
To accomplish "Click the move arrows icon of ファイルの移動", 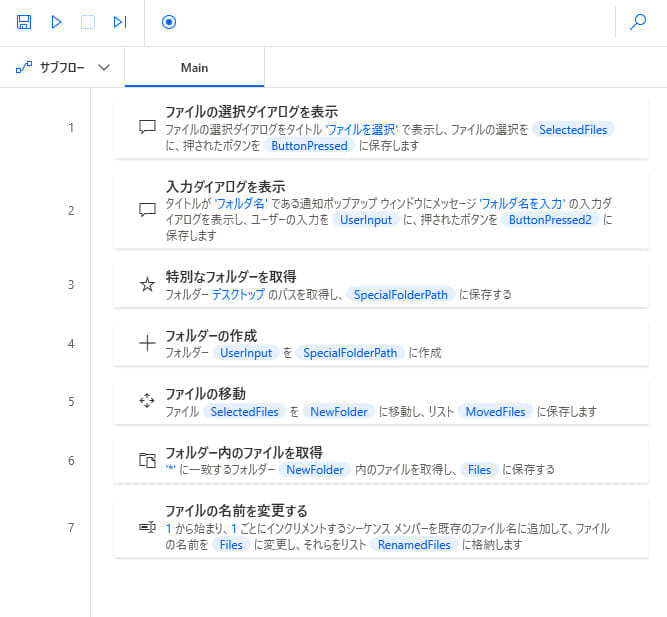I will [x=147, y=401].
